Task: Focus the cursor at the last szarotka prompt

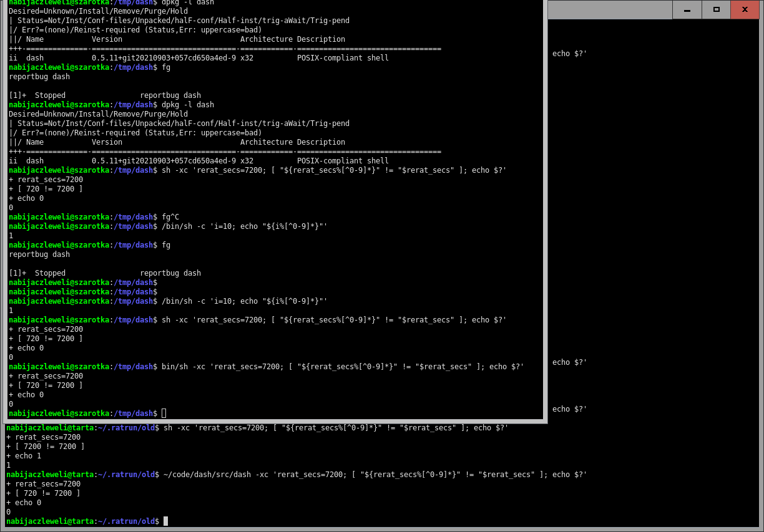Action: (x=164, y=414)
